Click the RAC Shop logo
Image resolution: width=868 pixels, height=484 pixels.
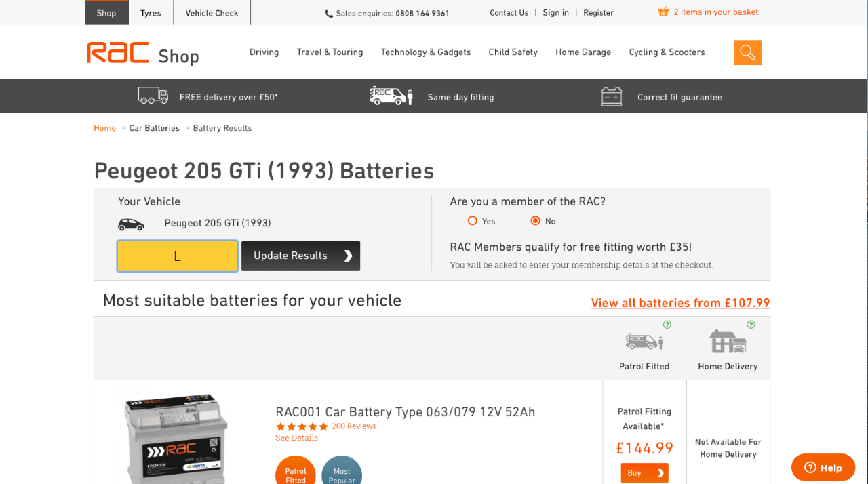point(142,52)
